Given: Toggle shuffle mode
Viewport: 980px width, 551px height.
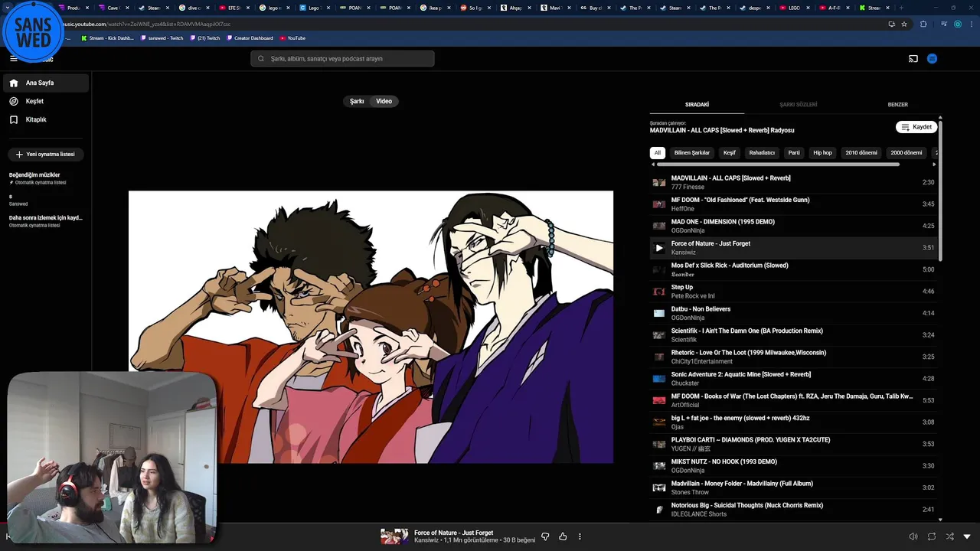Looking at the screenshot, I should point(950,536).
